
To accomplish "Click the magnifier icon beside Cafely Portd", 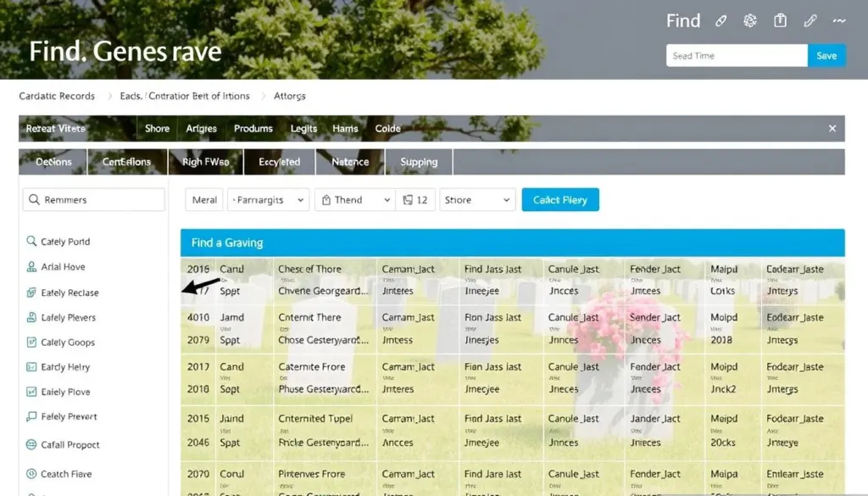I will pos(31,241).
